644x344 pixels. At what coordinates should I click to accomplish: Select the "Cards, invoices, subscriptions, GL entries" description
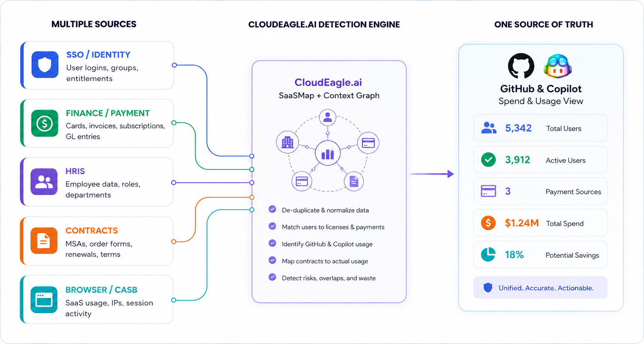pyautogui.click(x=116, y=131)
